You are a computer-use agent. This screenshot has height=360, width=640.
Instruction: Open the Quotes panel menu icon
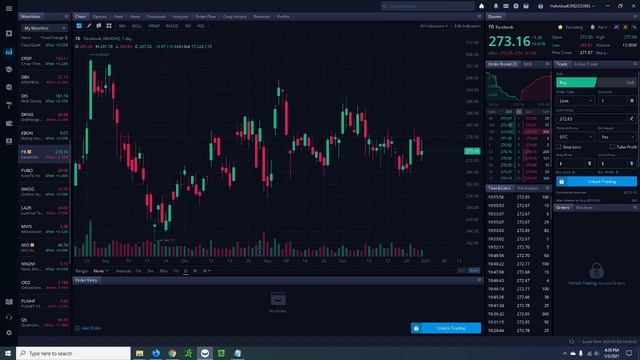[635, 16]
